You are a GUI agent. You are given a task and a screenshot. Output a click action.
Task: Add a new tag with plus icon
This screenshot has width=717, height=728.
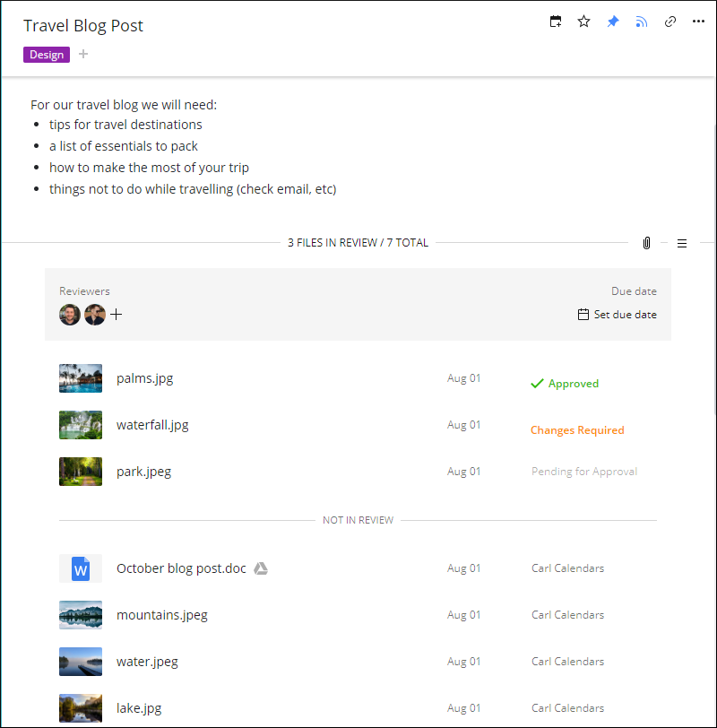[x=83, y=55]
